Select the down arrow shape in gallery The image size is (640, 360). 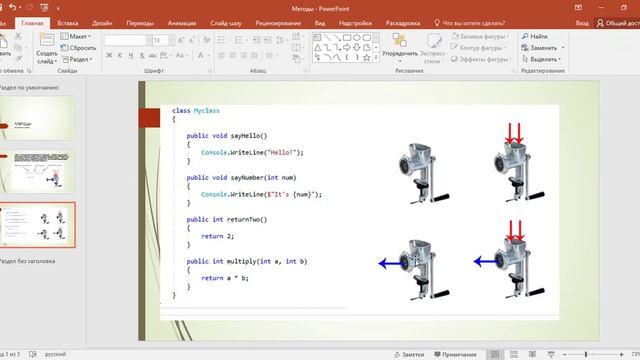point(357,48)
